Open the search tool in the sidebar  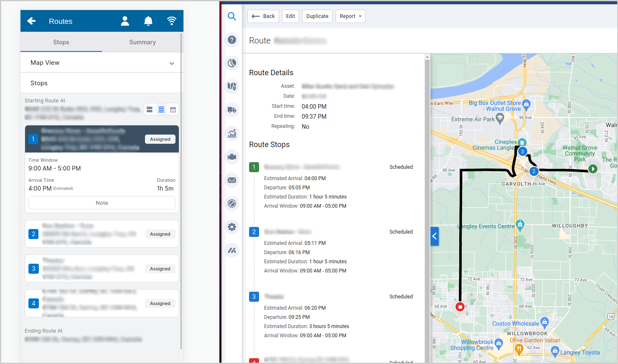click(232, 16)
